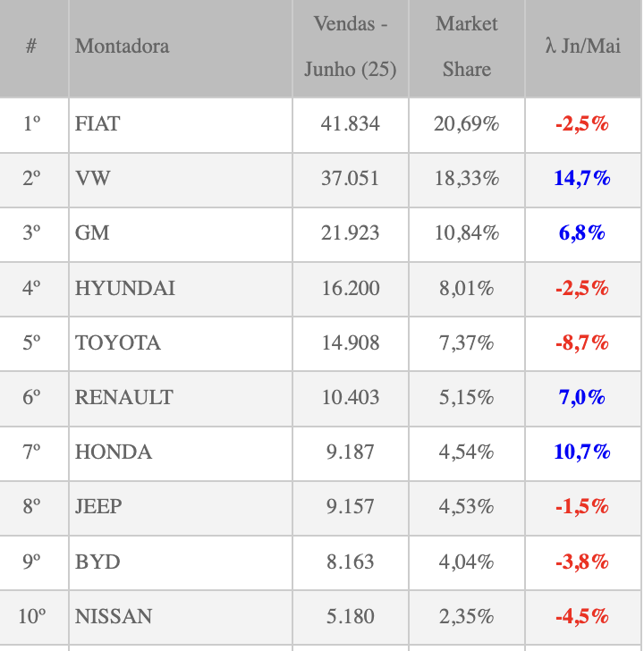This screenshot has height=651, width=644.
Task: Click JEEP's sales figure 9.157
Action: pos(350,507)
